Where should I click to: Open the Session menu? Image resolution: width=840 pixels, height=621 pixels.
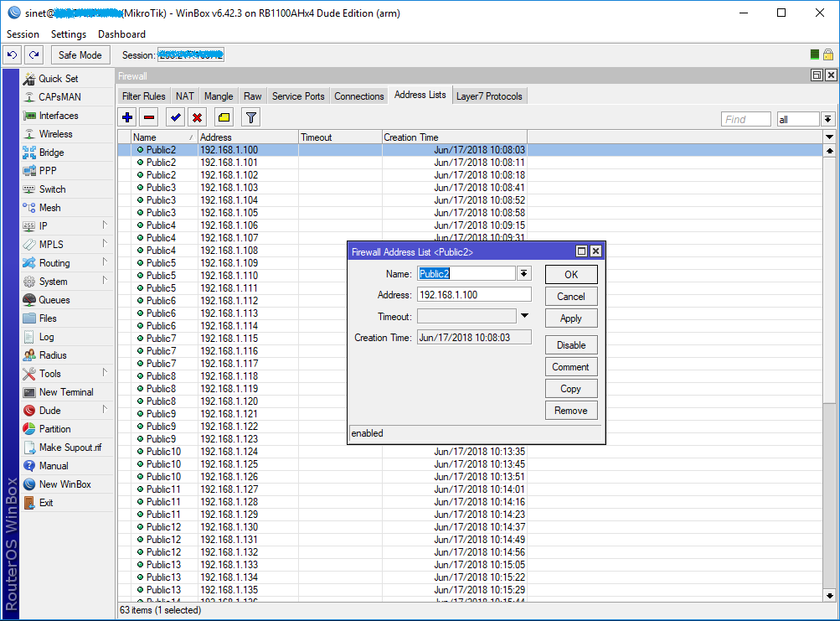[23, 34]
